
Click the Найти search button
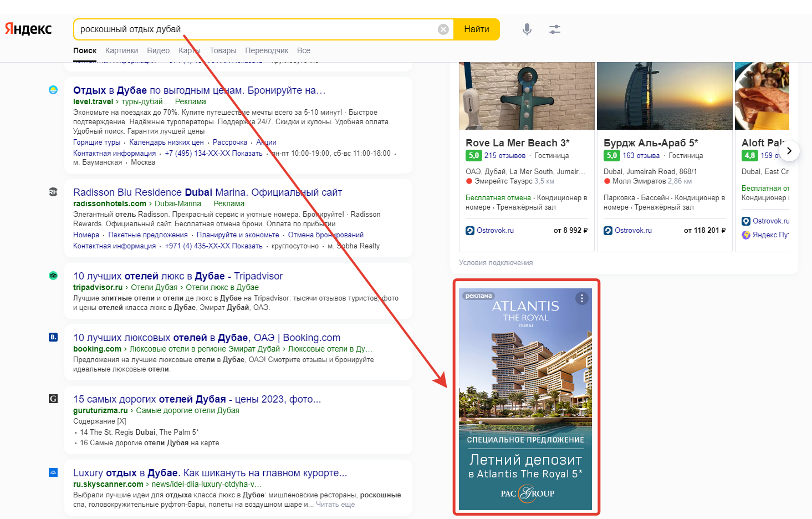477,29
